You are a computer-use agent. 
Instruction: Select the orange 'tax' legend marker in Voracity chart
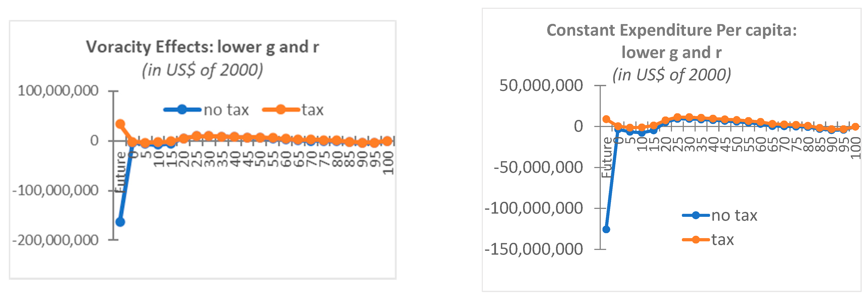pos(280,109)
